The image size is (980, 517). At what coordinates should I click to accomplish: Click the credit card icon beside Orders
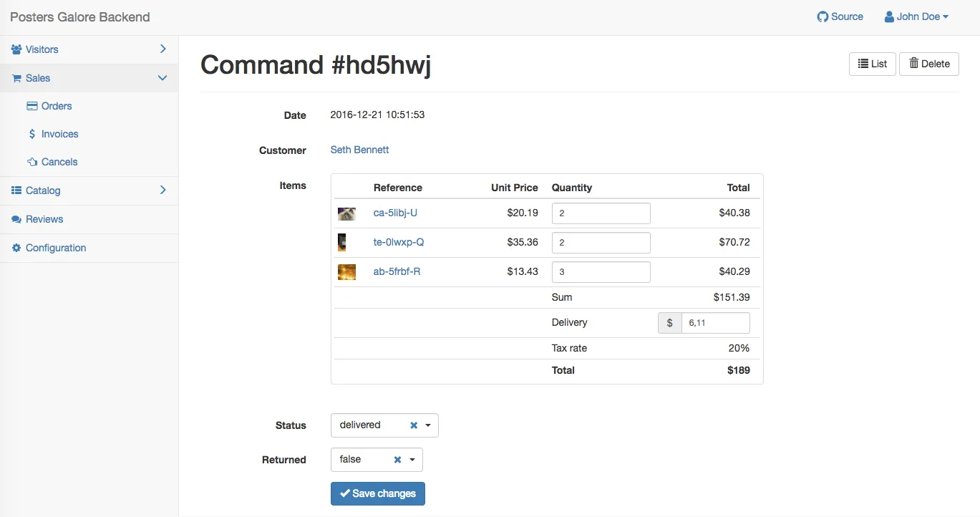tap(31, 106)
